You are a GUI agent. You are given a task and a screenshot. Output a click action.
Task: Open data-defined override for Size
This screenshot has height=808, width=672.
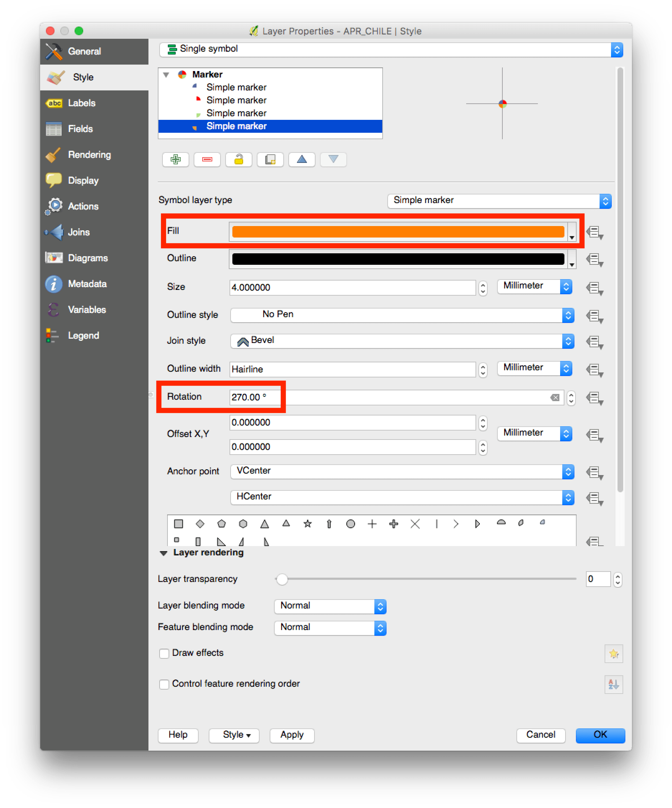(594, 288)
